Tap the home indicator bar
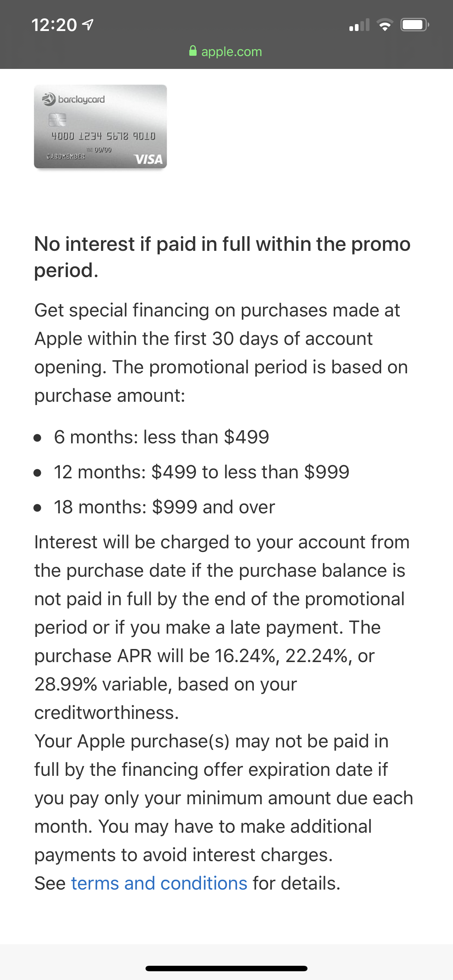Image resolution: width=453 pixels, height=980 pixels. 226,968
